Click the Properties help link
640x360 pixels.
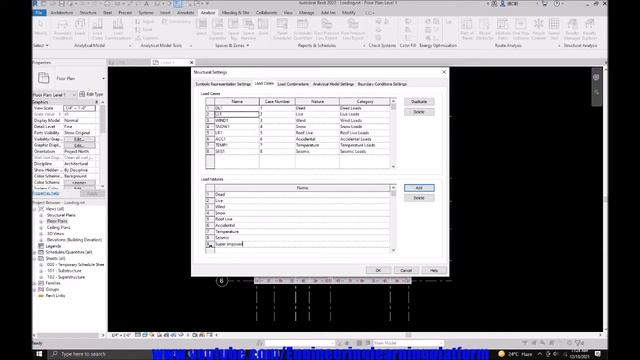click(46, 193)
